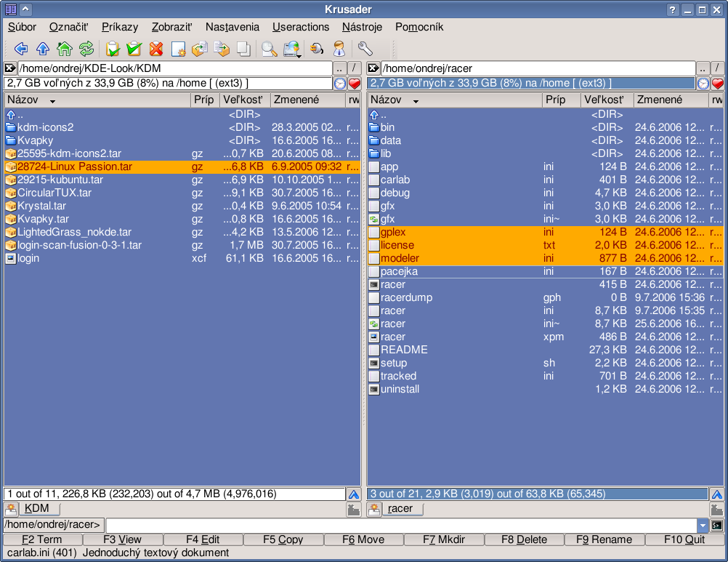Click select all green checkmark icon
728x562 pixels.
134,48
